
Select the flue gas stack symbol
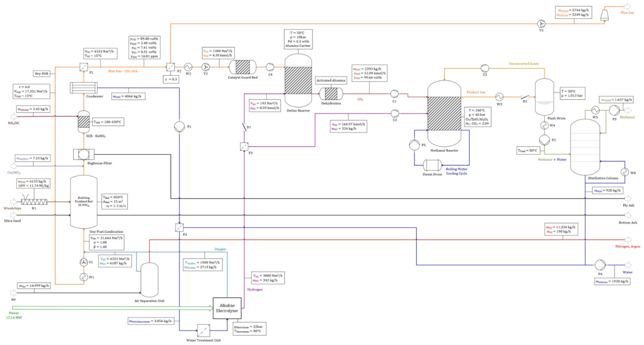click(x=605, y=15)
